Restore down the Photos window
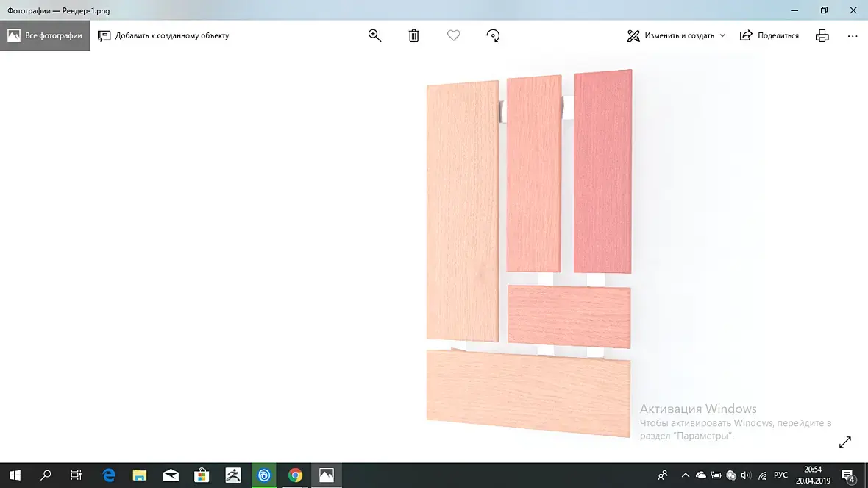Screen dimensions: 868x488 click(x=824, y=10)
